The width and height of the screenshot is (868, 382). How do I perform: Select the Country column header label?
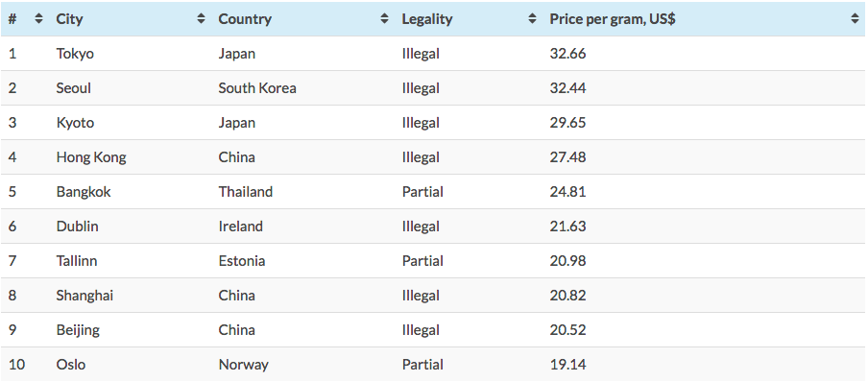[245, 19]
